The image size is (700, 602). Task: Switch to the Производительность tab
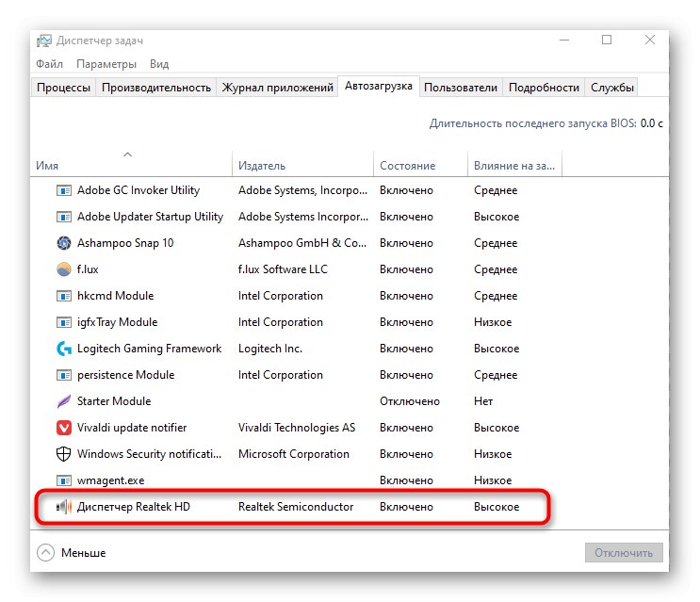pos(156,88)
